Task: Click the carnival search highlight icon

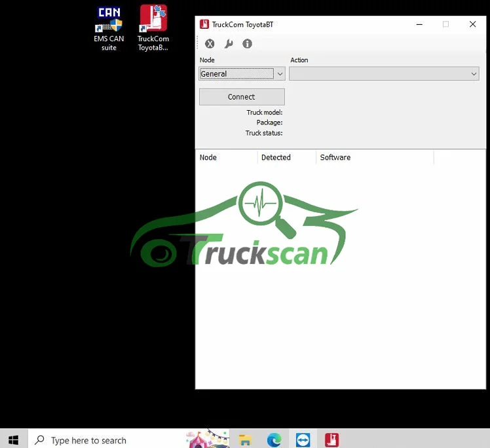Action: pos(207,439)
